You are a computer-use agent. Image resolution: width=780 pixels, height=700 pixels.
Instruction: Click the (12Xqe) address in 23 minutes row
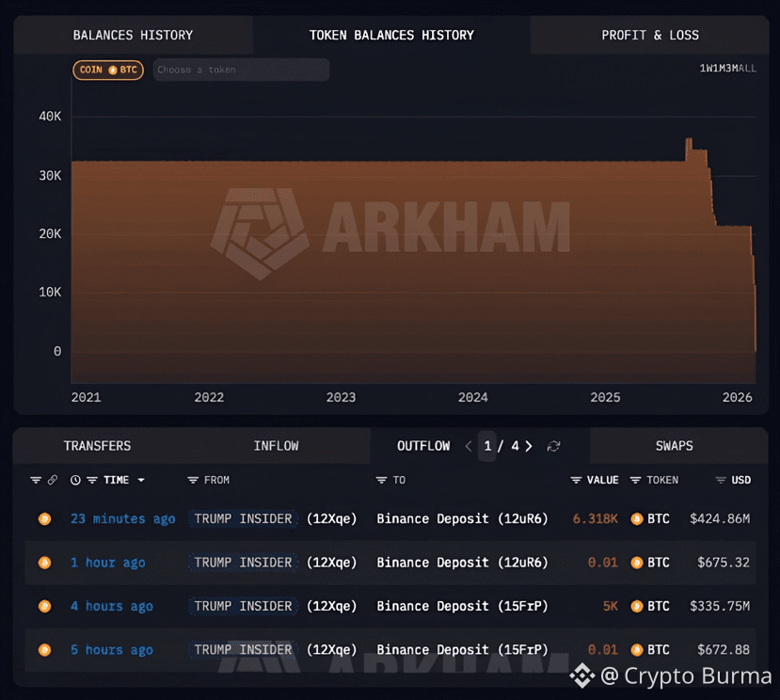pyautogui.click(x=332, y=519)
